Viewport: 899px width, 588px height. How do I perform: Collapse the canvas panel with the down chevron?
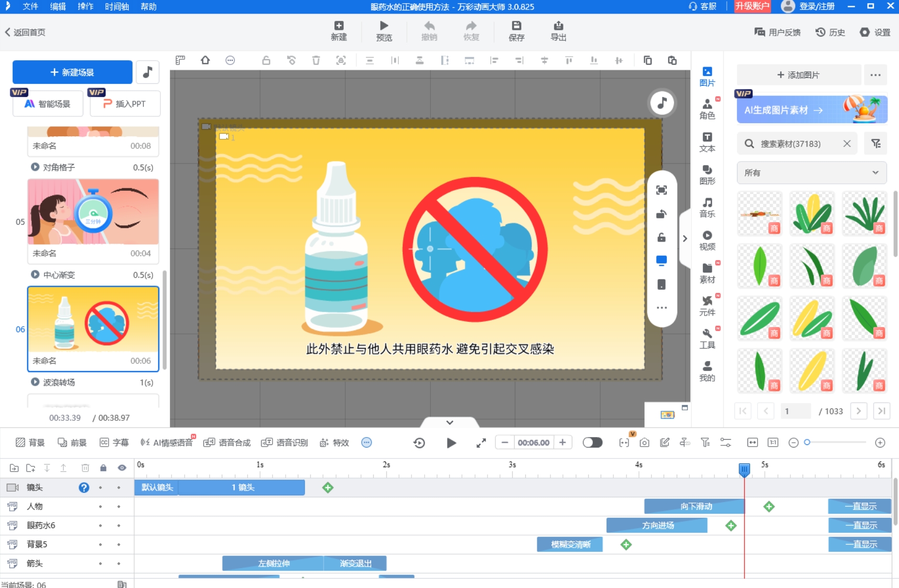[x=449, y=422]
